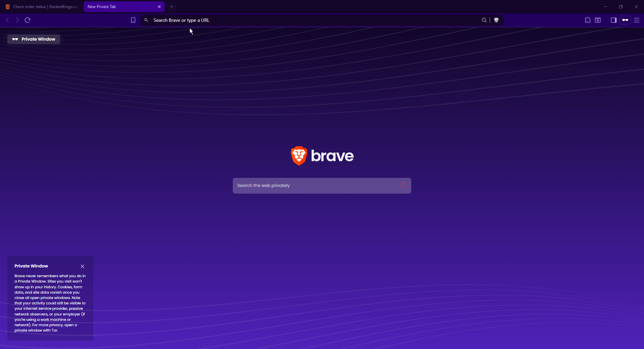Open the tab search icon in toolbar
This screenshot has width=644, height=349.
[x=598, y=20]
